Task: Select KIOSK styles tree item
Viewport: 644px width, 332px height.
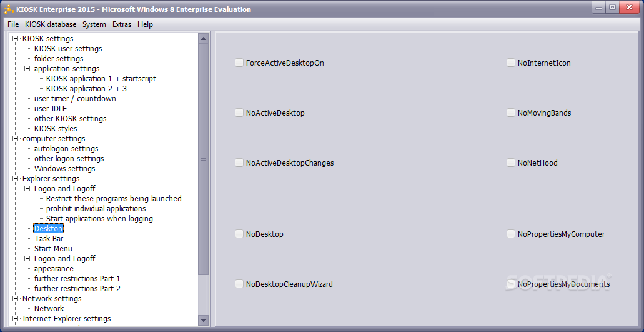Action: tap(56, 129)
